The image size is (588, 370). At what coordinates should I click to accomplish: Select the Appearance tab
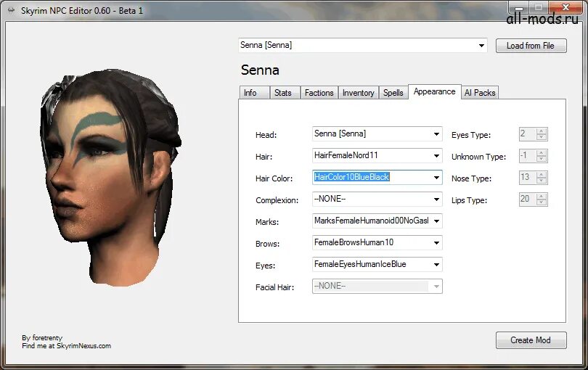(435, 92)
